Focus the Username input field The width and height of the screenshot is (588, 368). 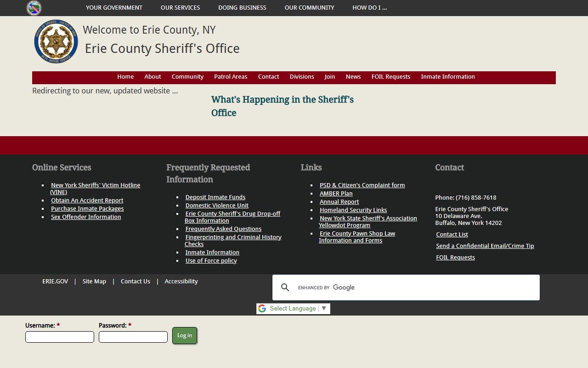[60, 337]
